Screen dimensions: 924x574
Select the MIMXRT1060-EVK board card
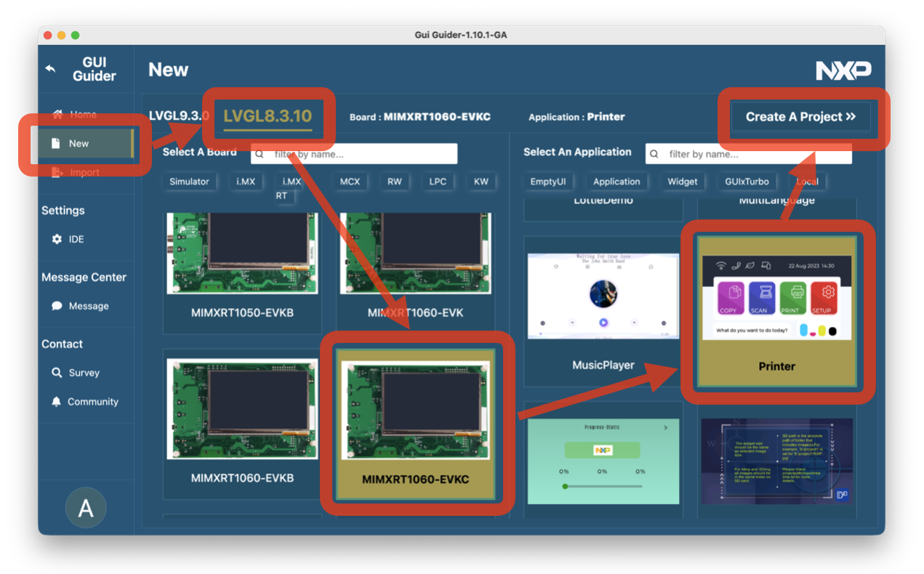[415, 272]
